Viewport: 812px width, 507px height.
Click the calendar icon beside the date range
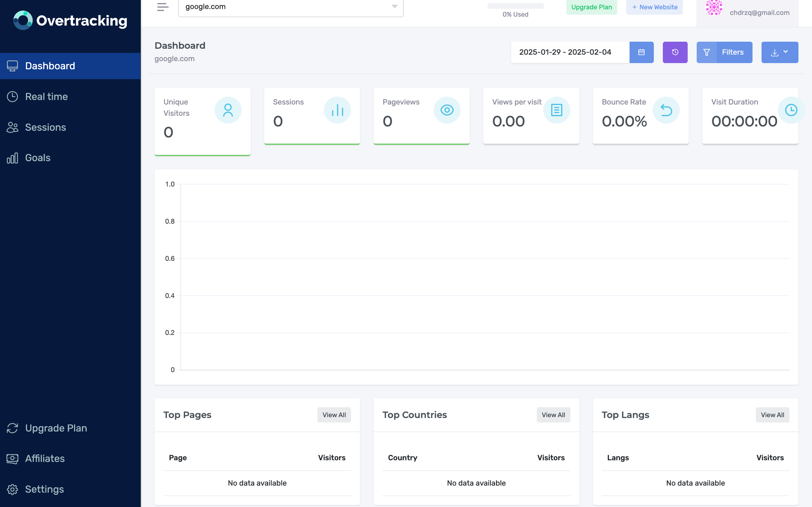(x=641, y=52)
